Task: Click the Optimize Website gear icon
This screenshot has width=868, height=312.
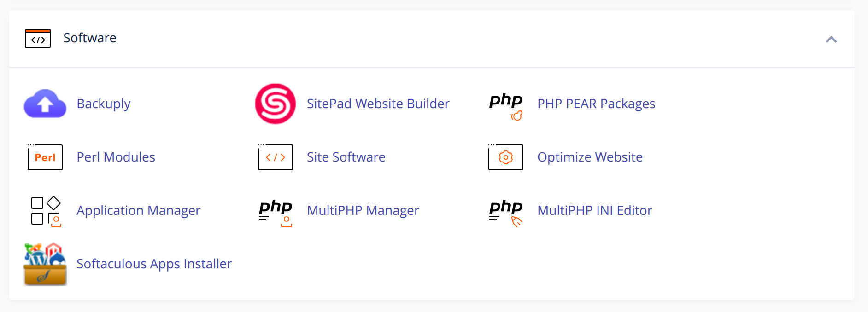Action: 506,157
